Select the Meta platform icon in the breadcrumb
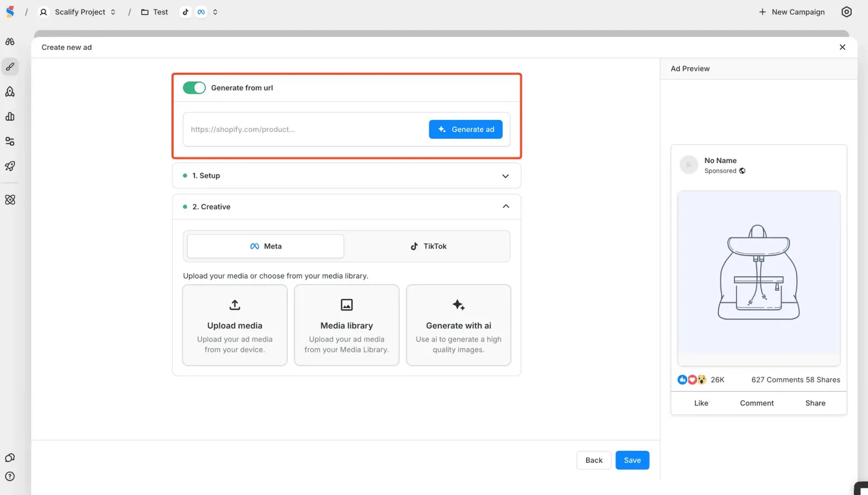868x495 pixels. [x=201, y=11]
